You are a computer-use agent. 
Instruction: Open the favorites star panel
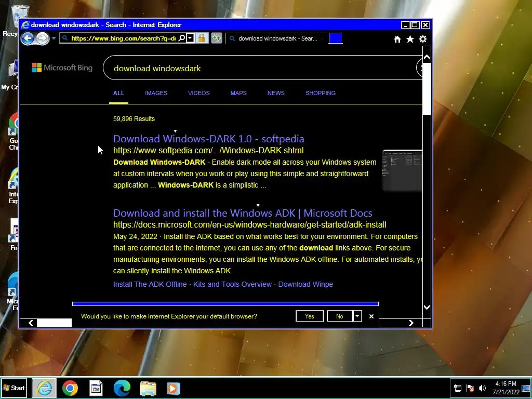[410, 39]
